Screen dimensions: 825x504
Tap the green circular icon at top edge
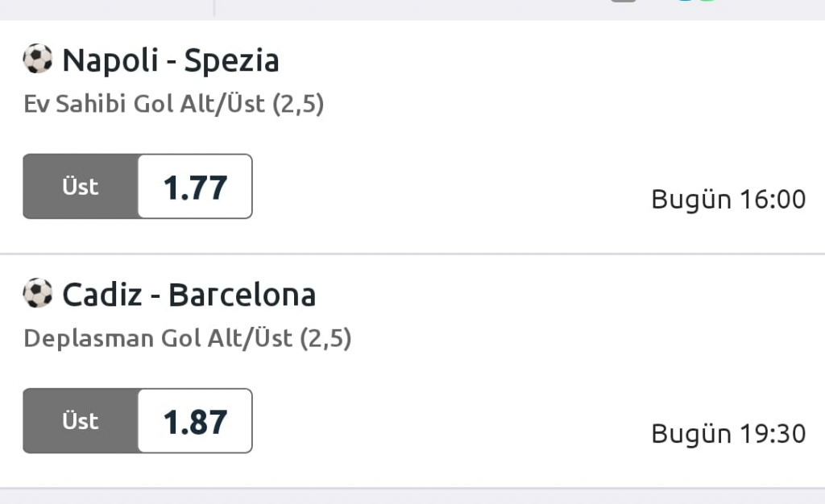point(706,2)
